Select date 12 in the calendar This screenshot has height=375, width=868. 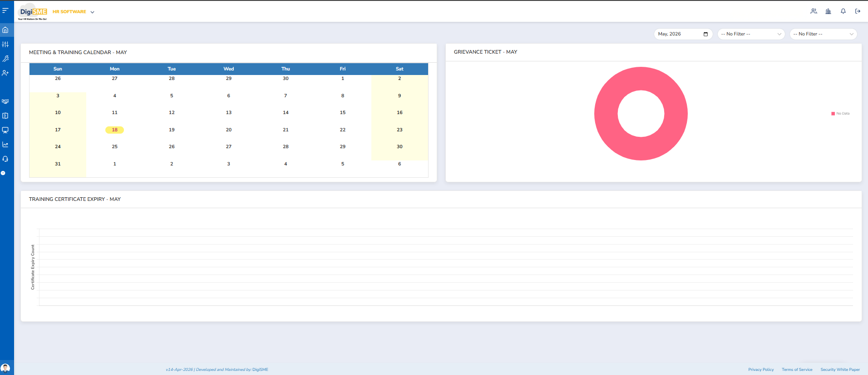(x=172, y=113)
